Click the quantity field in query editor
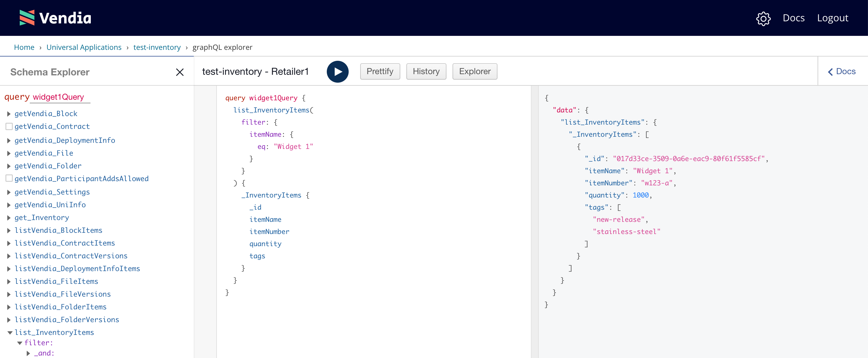Viewport: 868px width, 358px height. 265,244
